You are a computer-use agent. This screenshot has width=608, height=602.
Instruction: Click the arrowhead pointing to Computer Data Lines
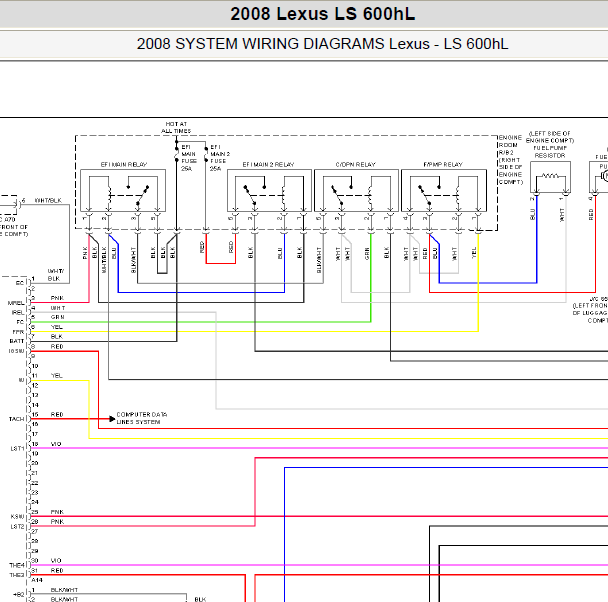112,419
